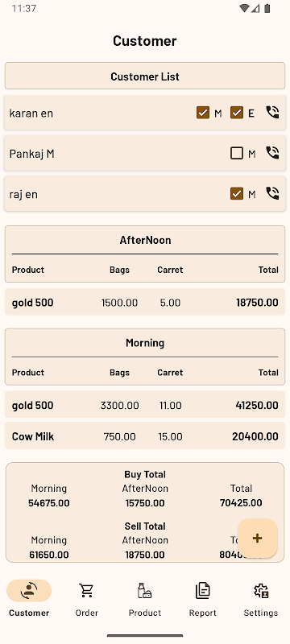Select the Morning Cow Milk row

point(145,436)
